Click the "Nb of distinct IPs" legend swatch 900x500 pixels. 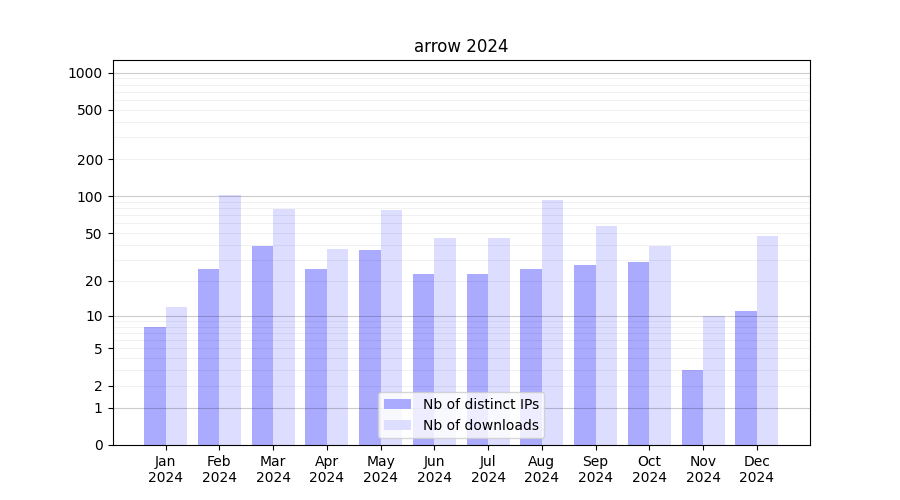pyautogui.click(x=397, y=404)
